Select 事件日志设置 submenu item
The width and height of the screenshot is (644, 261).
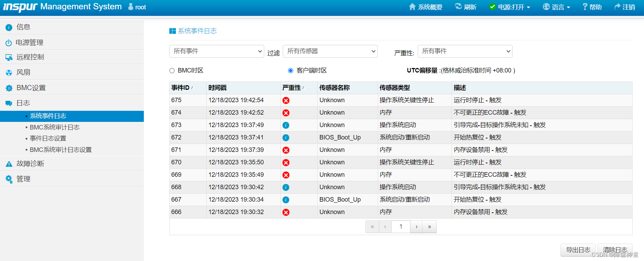48,138
